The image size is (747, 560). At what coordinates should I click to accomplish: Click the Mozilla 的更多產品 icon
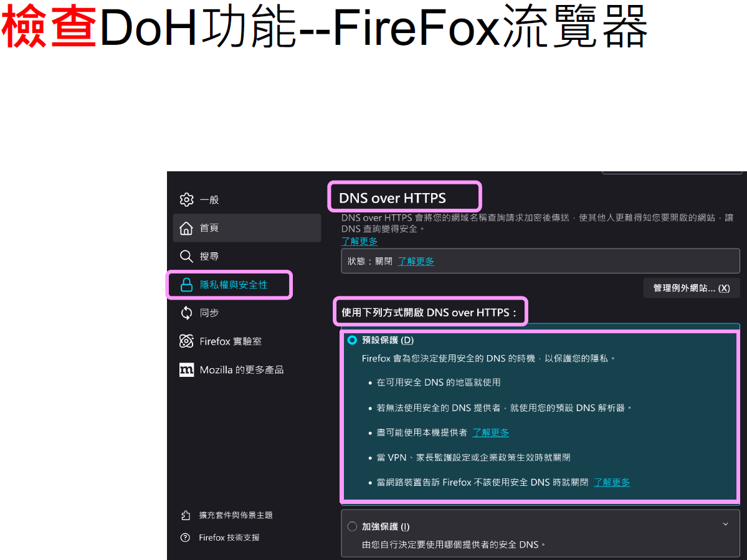(x=186, y=370)
